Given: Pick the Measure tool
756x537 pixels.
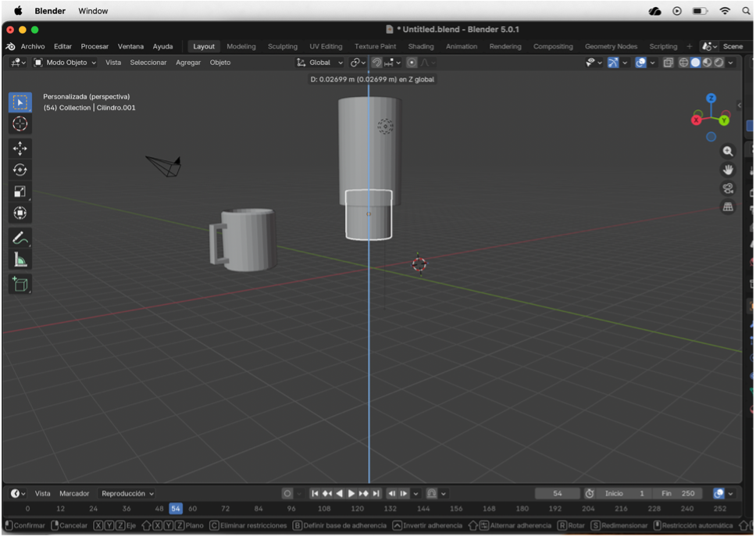Looking at the screenshot, I should (20, 260).
